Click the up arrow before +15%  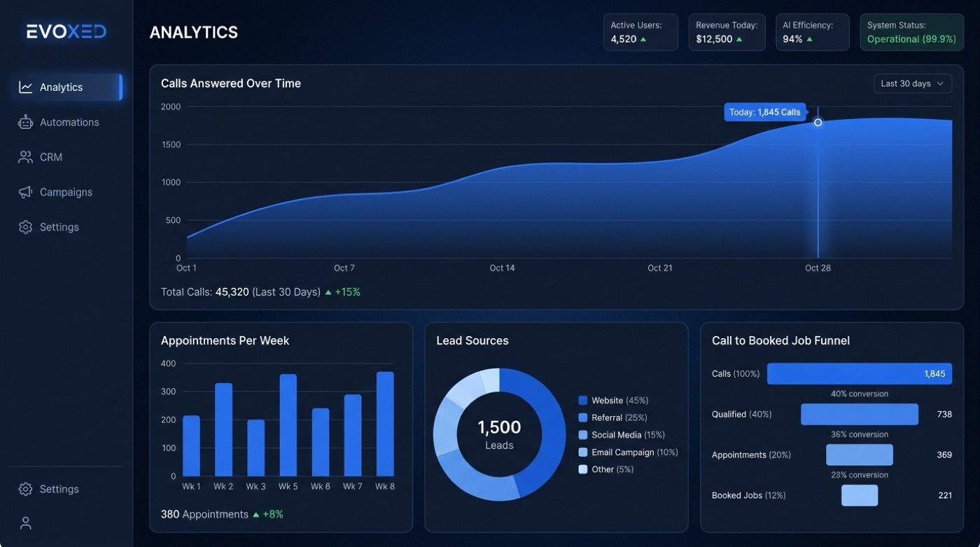[328, 292]
